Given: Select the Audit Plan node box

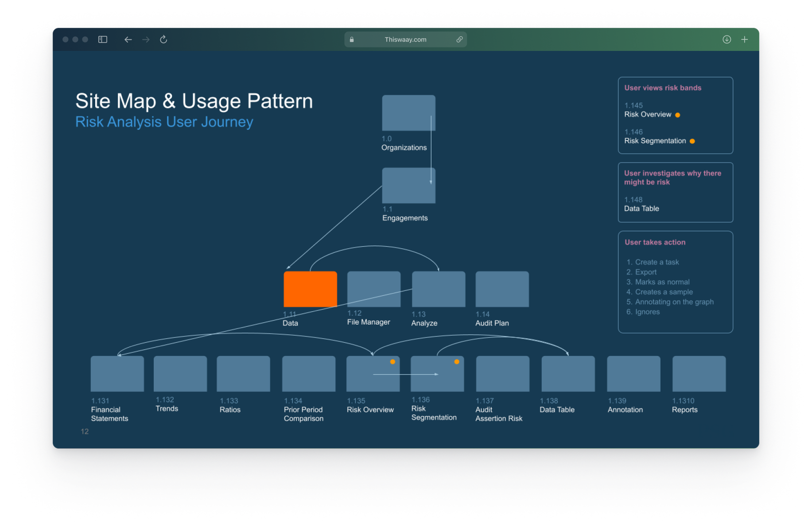Looking at the screenshot, I should 502,289.
